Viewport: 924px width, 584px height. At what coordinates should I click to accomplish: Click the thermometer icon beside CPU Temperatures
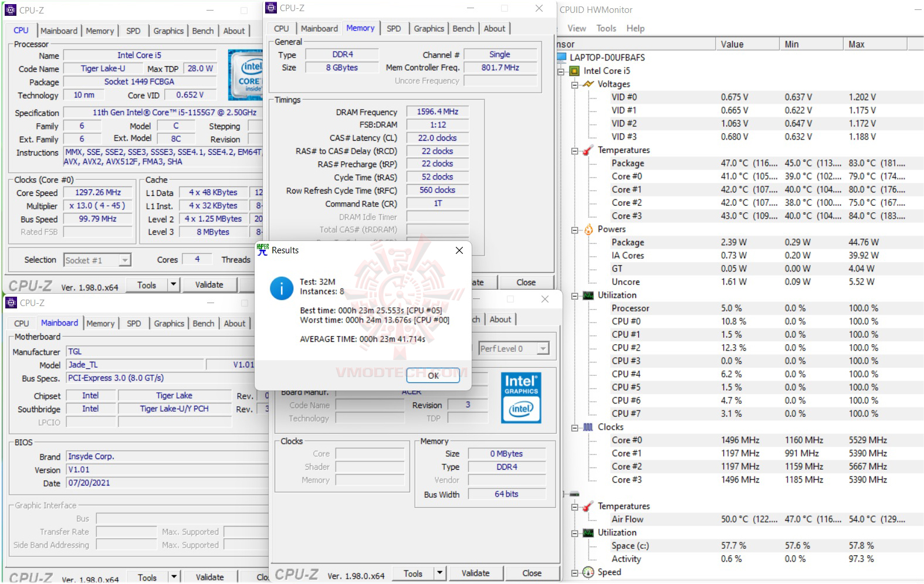588,150
